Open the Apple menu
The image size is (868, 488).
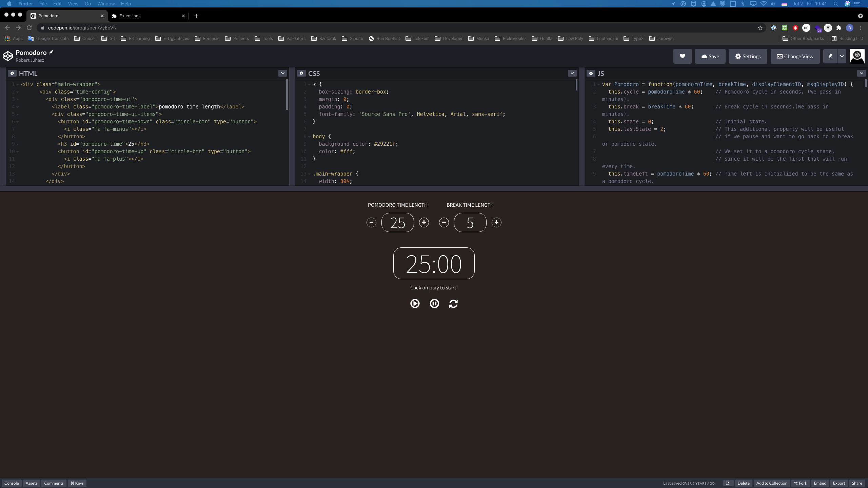click(x=9, y=4)
